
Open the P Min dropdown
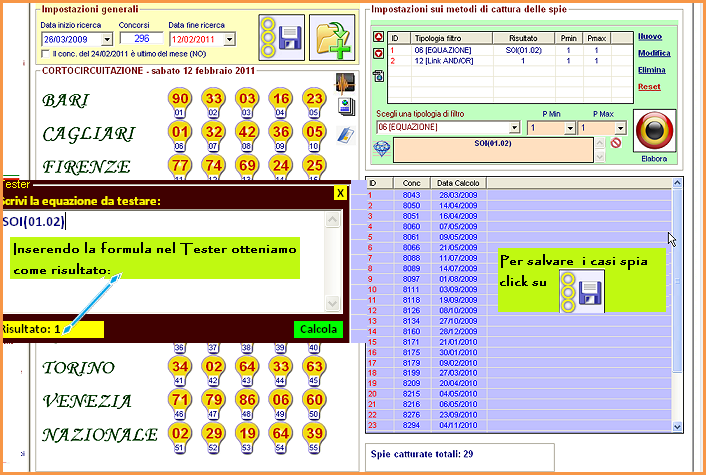pyautogui.click(x=570, y=128)
